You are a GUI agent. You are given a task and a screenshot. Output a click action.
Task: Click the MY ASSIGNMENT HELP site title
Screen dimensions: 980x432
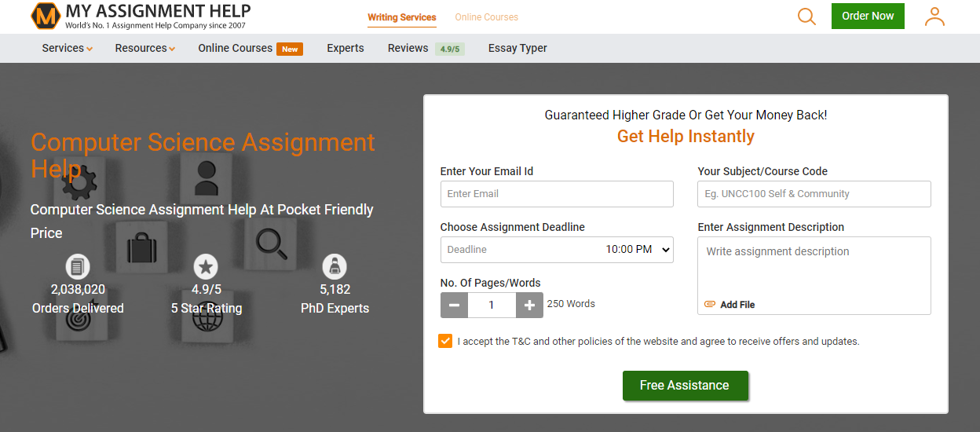tap(158, 11)
